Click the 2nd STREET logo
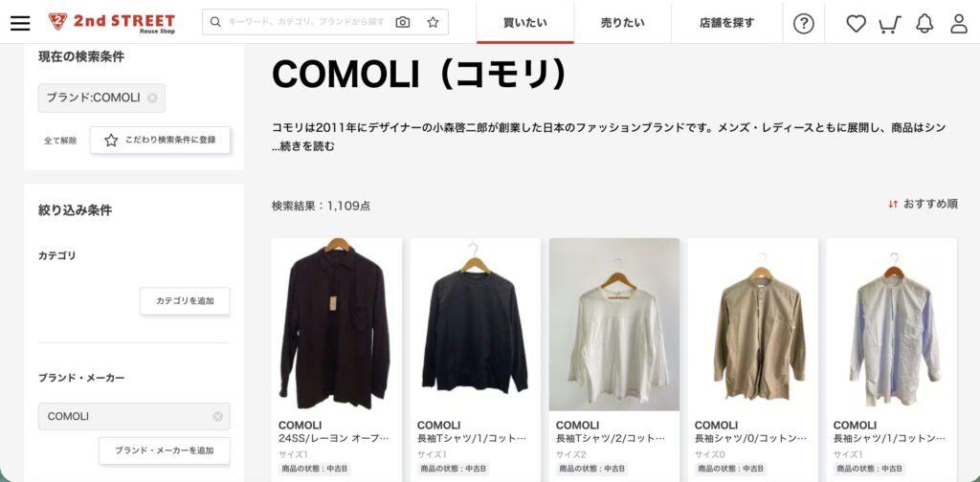The image size is (980, 482). pyautogui.click(x=112, y=23)
